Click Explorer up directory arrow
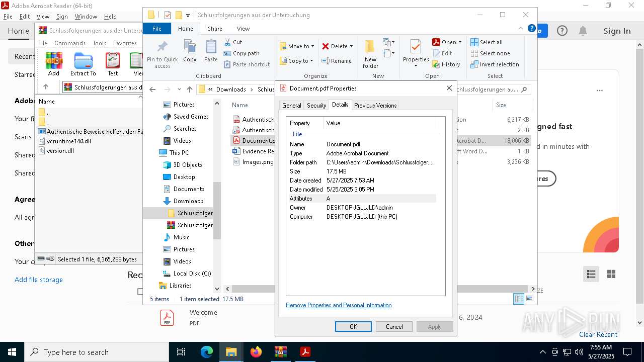644x362 pixels. click(x=190, y=89)
